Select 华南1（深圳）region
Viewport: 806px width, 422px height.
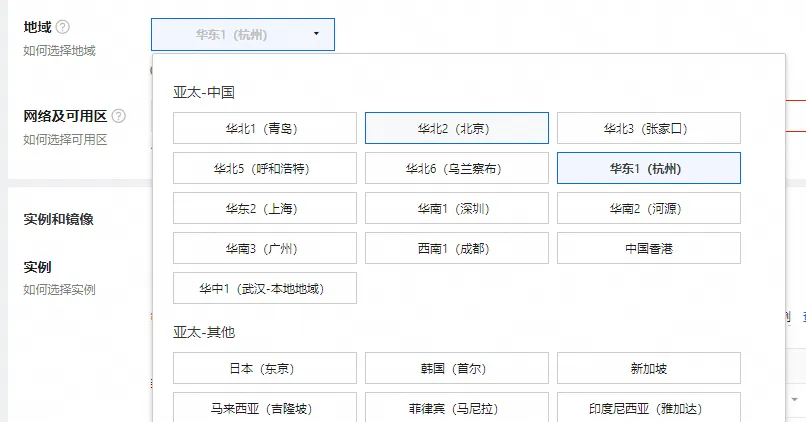pyautogui.click(x=456, y=208)
